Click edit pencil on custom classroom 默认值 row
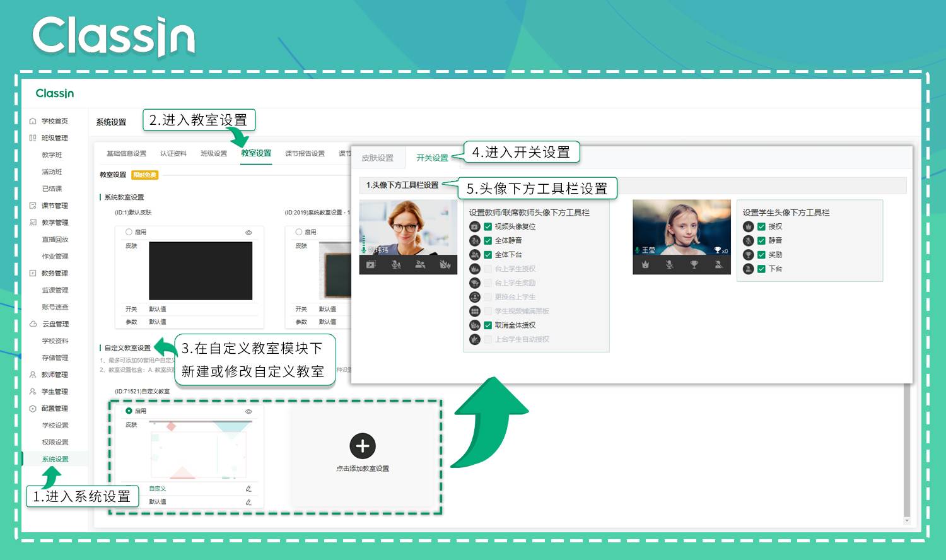946x560 pixels. click(248, 502)
